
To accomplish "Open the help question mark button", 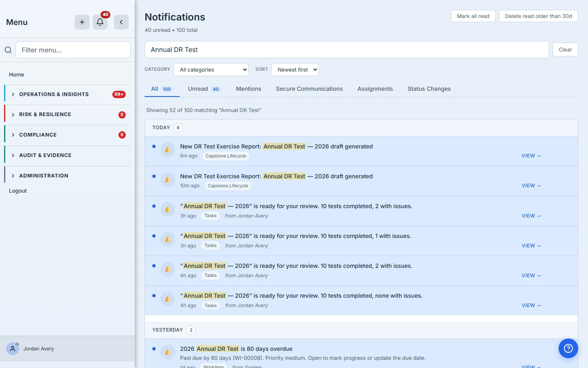I will click(x=568, y=348).
